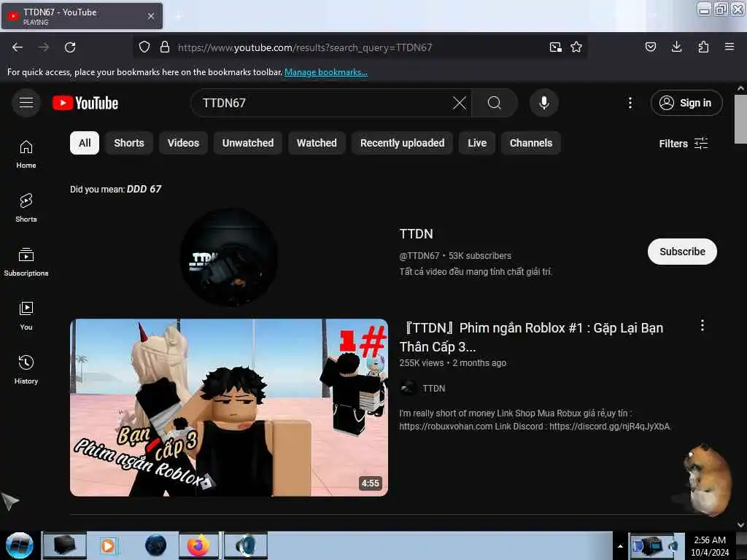Viewport: 747px width, 560px height.
Task: Open the TTDN channel avatar
Action: tap(229, 257)
